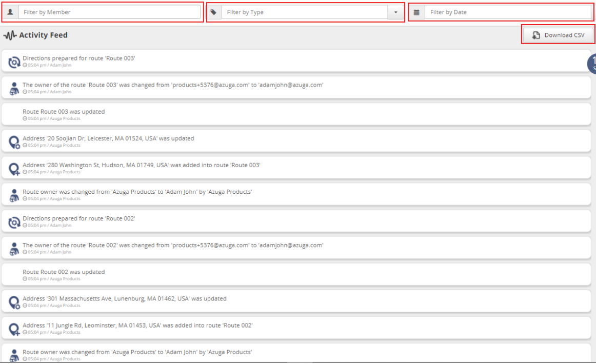Screen dimensions: 596x364
Task: Focus the Filter by Date field
Action: pyautogui.click(x=508, y=12)
